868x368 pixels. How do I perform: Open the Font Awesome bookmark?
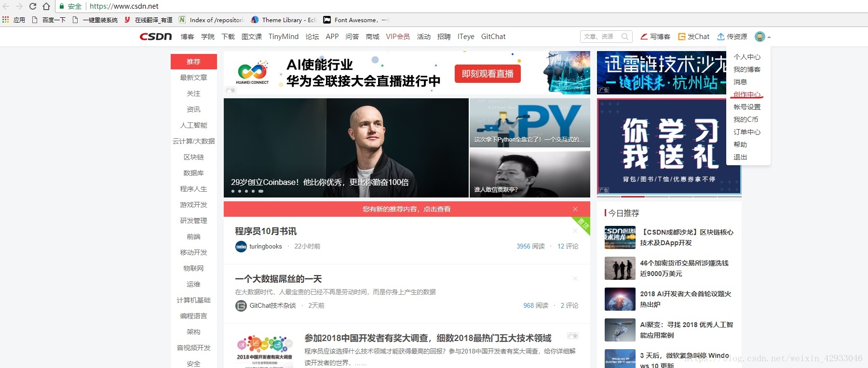[x=356, y=20]
